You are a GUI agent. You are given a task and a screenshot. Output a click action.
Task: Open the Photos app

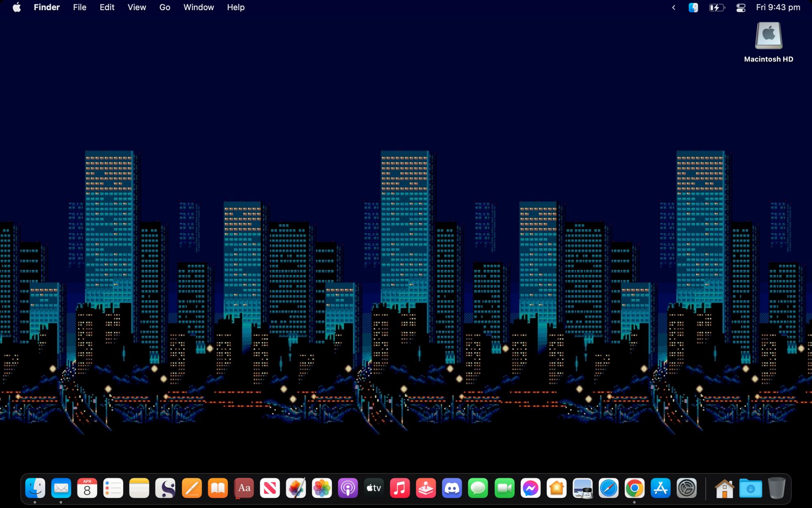tap(322, 488)
